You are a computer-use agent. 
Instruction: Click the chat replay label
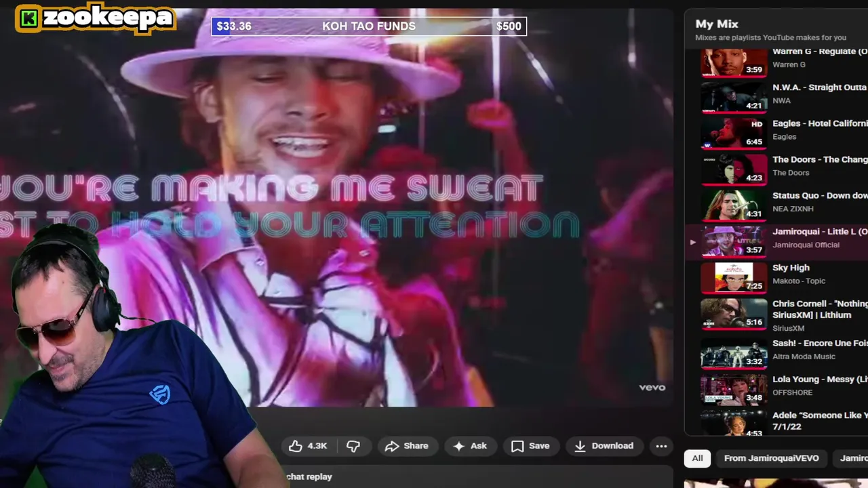click(x=309, y=476)
